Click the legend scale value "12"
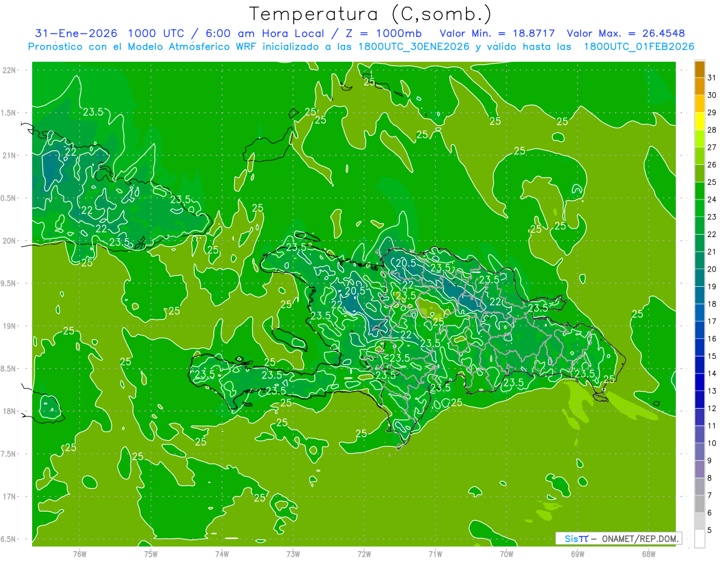The image size is (728, 562). [x=712, y=409]
